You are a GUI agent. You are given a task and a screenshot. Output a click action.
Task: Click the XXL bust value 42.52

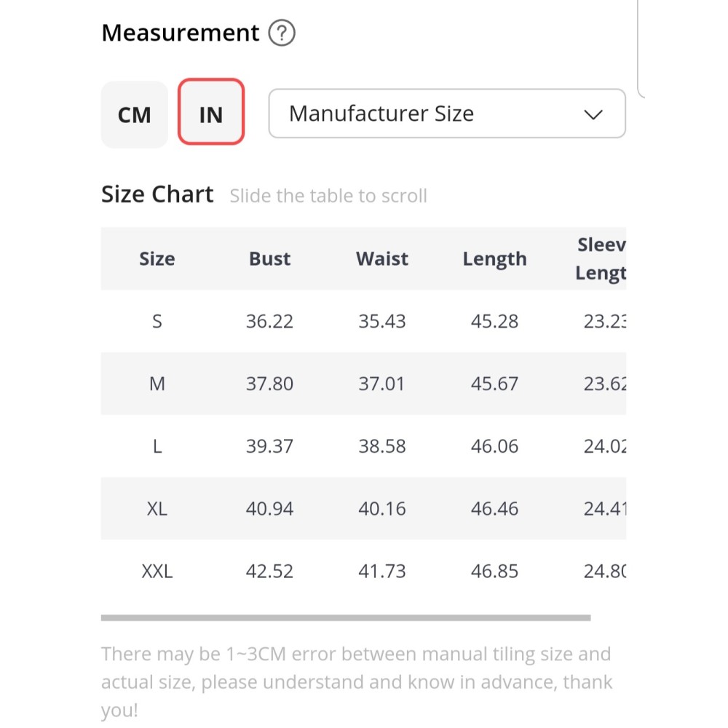(269, 571)
